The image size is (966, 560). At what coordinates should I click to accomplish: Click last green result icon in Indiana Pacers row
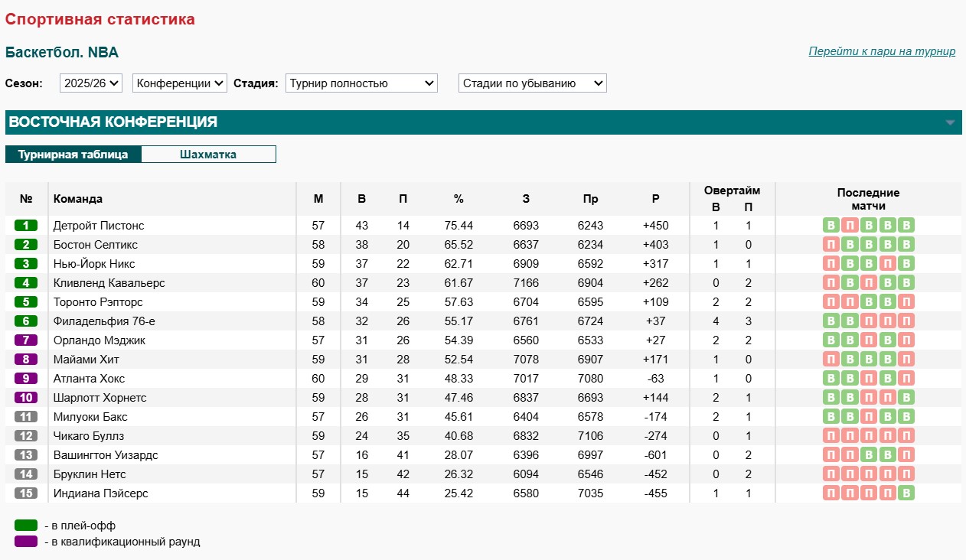click(x=906, y=493)
